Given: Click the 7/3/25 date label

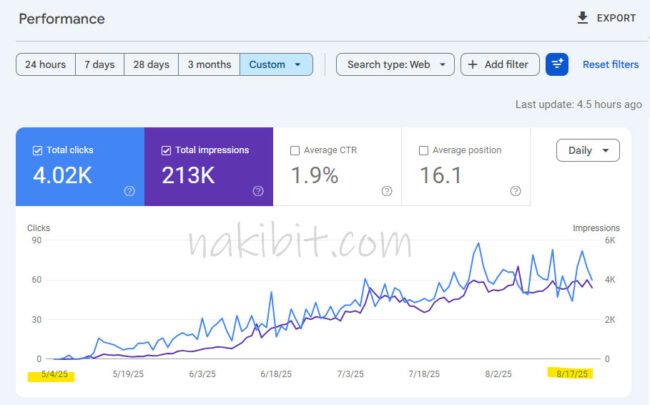Looking at the screenshot, I should 350,374.
